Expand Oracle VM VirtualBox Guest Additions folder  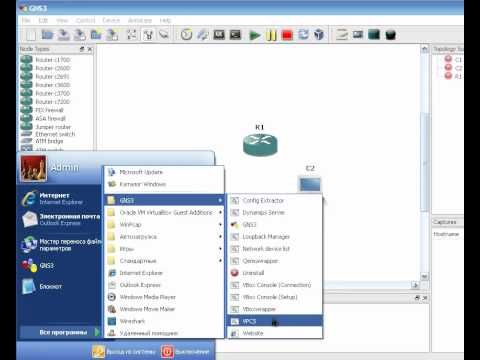click(x=164, y=212)
